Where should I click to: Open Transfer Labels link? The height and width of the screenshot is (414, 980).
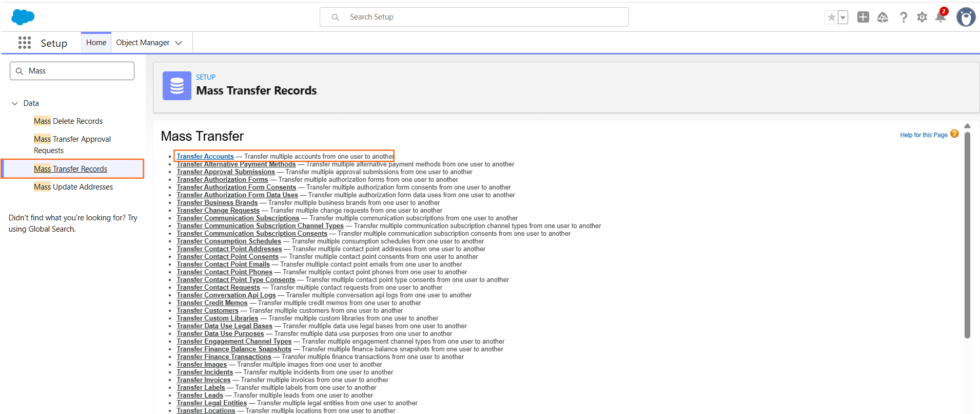click(201, 388)
